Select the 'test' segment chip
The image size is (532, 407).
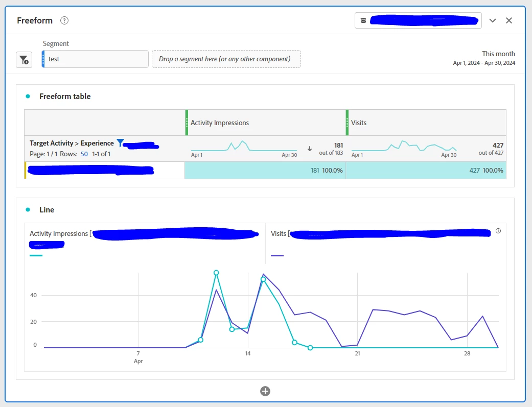pos(95,59)
